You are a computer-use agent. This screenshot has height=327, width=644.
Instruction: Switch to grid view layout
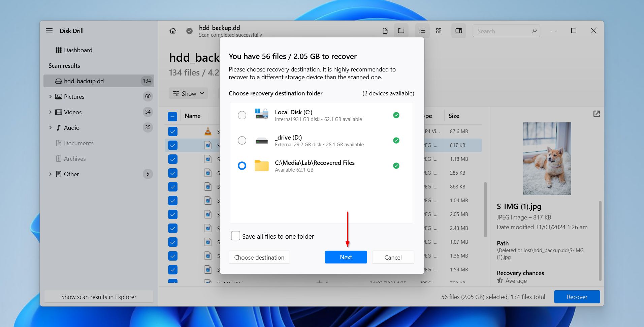(x=438, y=31)
